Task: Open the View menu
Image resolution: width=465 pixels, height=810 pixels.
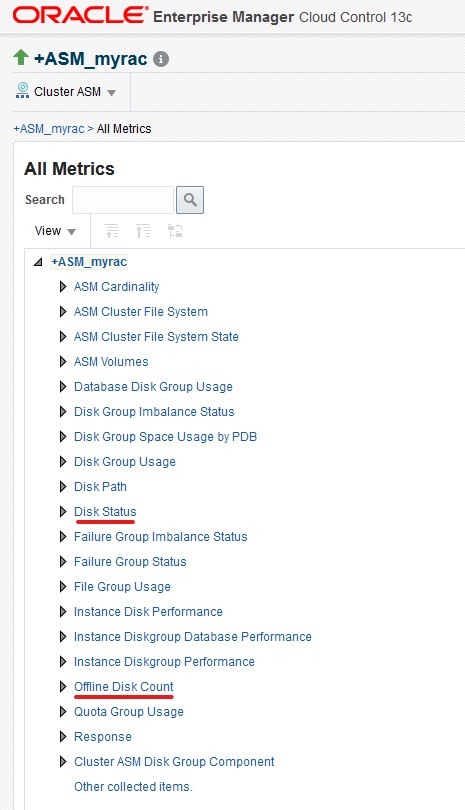Action: (x=55, y=231)
